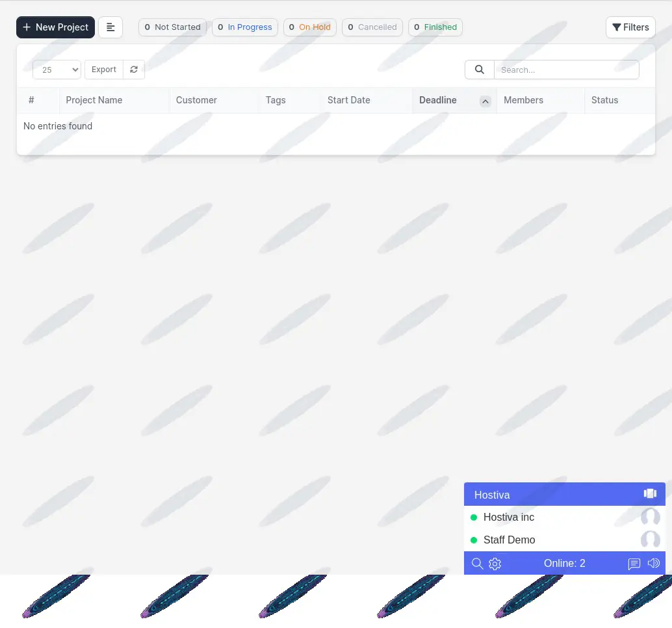Image resolution: width=672 pixels, height=628 pixels.
Task: Open the page size 25 dropdown
Action: (57, 70)
